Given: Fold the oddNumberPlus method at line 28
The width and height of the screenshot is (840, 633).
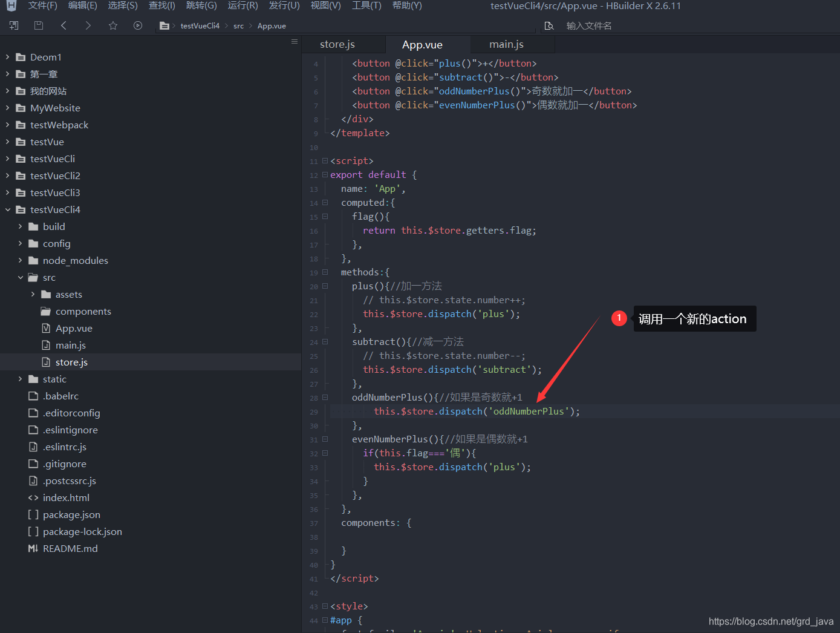Looking at the screenshot, I should click(325, 398).
